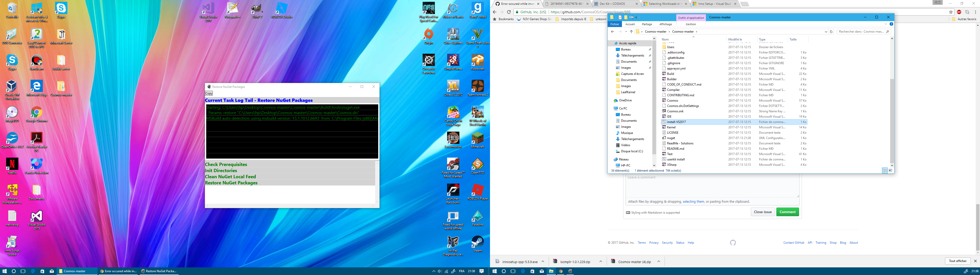Click the green Comment button

[788, 212]
